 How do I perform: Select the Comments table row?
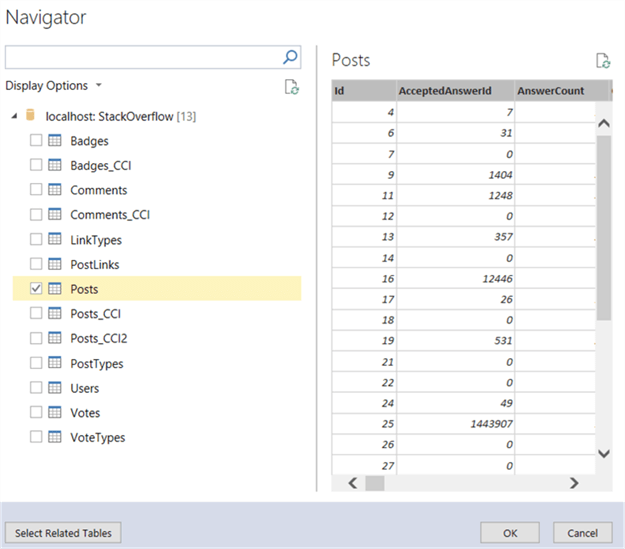pos(157,190)
